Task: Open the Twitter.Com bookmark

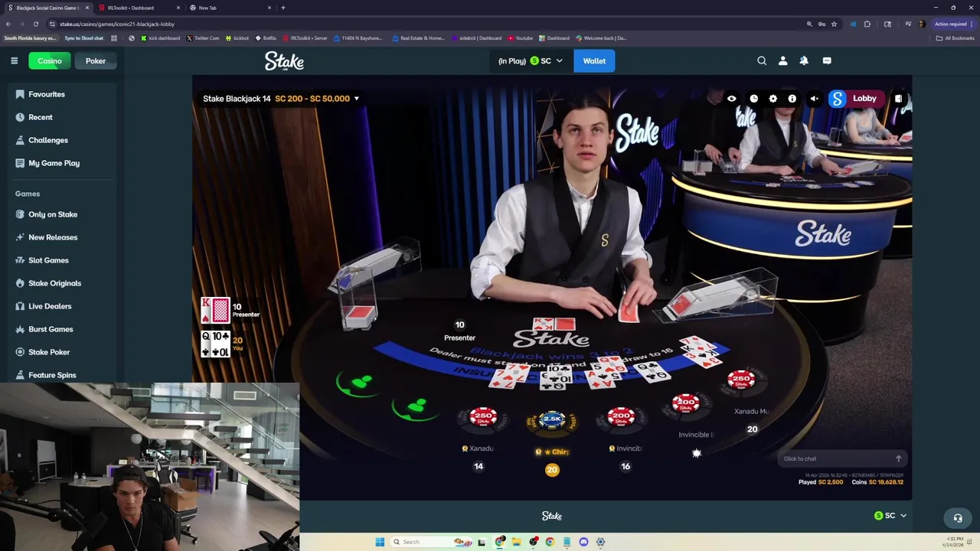Action: click(203, 37)
